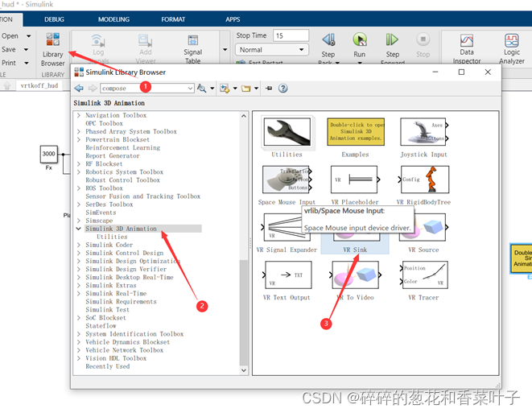Select the yellow Examples block
Image resolution: width=532 pixels, height=413 pixels.
pyautogui.click(x=355, y=132)
